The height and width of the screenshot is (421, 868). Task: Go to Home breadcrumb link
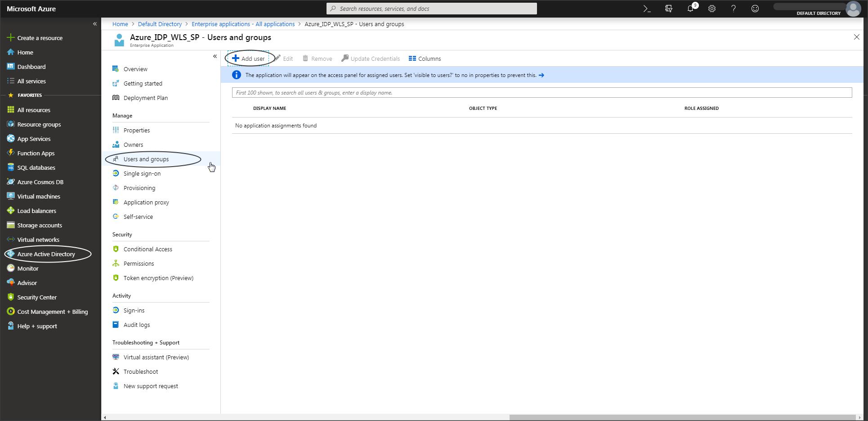point(120,24)
